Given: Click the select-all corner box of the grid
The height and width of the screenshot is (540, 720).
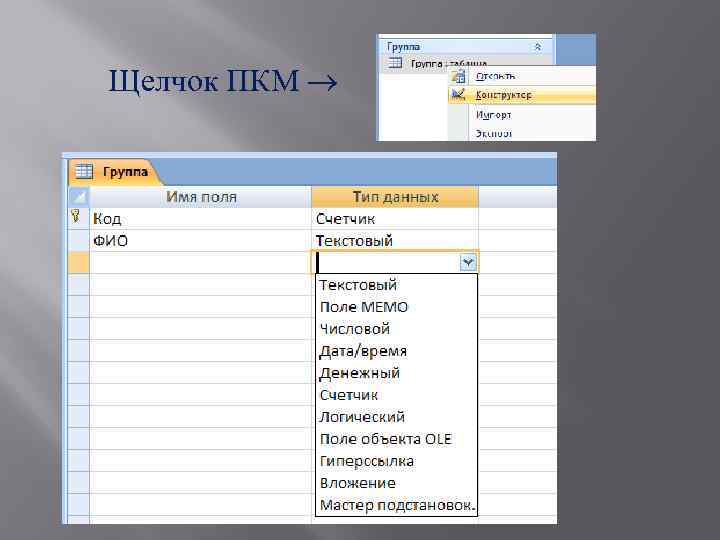Looking at the screenshot, I should click(x=79, y=197).
